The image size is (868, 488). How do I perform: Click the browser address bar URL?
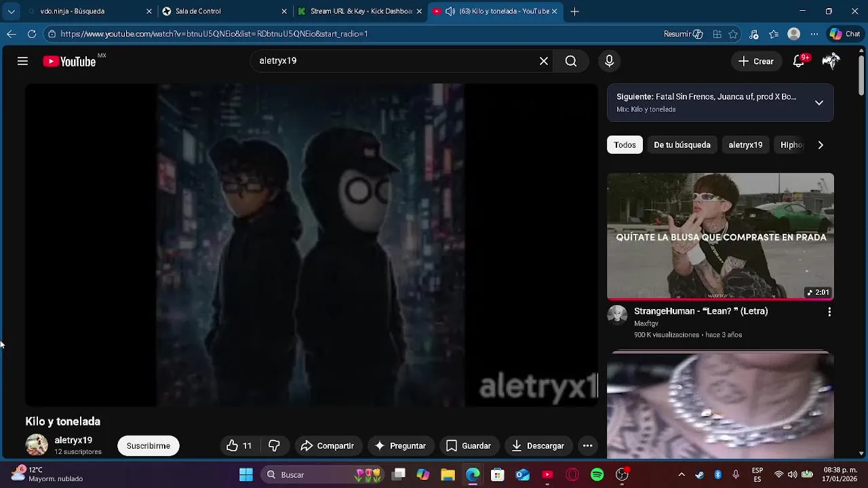(x=214, y=34)
